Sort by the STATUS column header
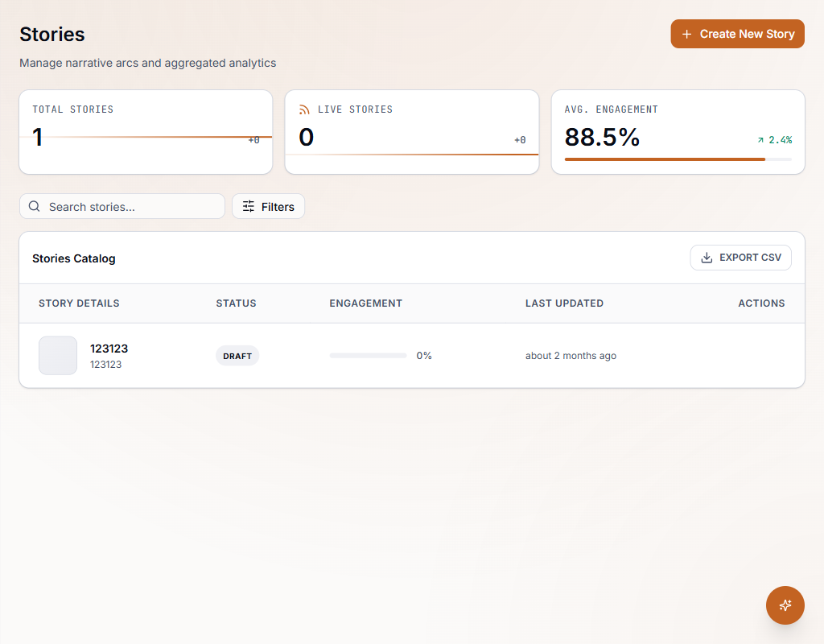Screen dimensions: 824x644 coord(236,303)
